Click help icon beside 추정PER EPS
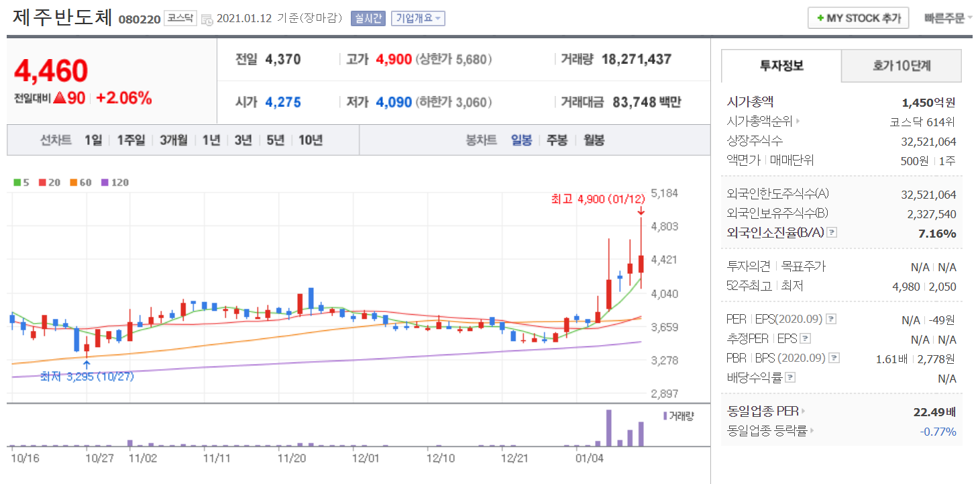This screenshot has height=484, width=980. [806, 339]
